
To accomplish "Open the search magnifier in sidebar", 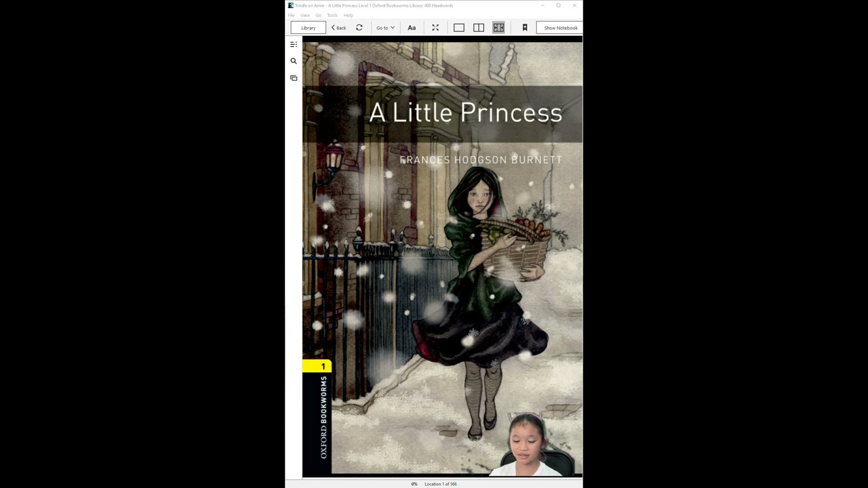I will coord(294,61).
